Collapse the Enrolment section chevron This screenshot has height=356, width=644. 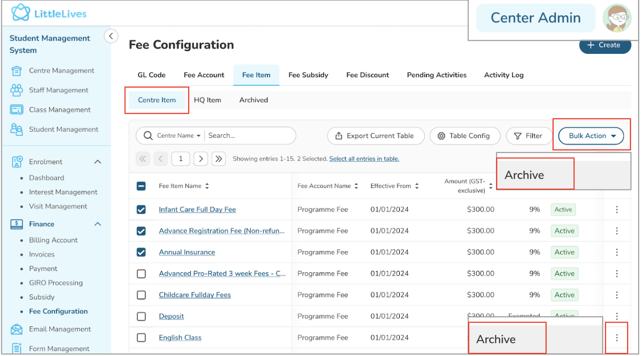[x=98, y=162]
